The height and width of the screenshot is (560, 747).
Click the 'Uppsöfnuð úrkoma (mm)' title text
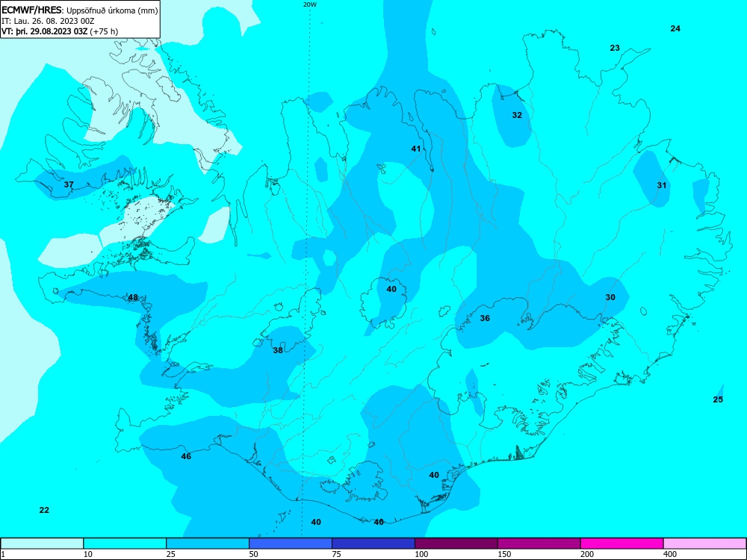[111, 10]
